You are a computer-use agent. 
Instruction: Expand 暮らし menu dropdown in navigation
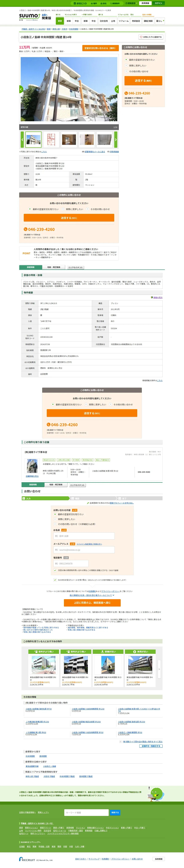(160, 21)
